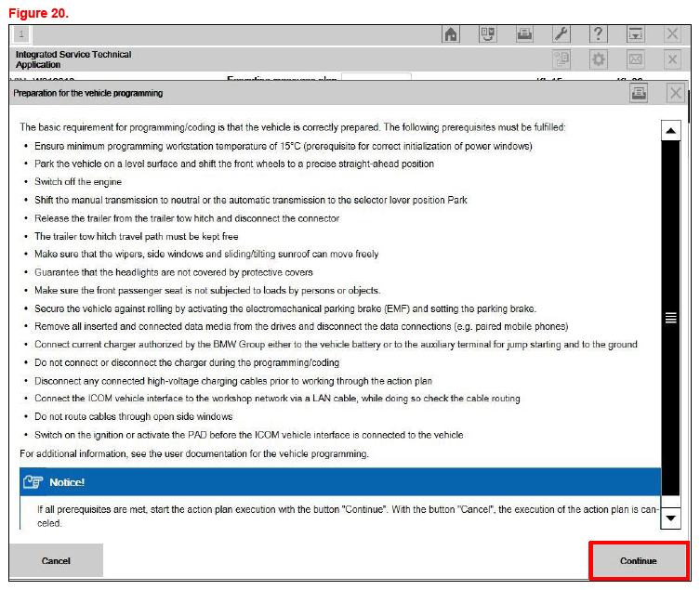
Task: Print the vehicle programming preparation dialog
Action: [637, 93]
